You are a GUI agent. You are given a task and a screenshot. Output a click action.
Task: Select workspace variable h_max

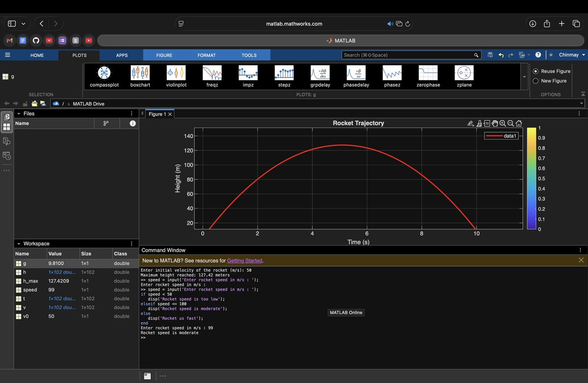click(77, 281)
